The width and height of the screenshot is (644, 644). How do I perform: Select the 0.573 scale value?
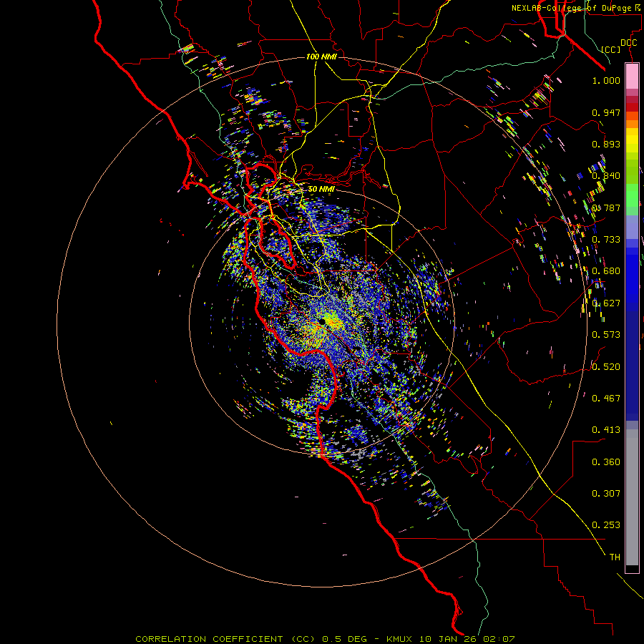tap(606, 335)
